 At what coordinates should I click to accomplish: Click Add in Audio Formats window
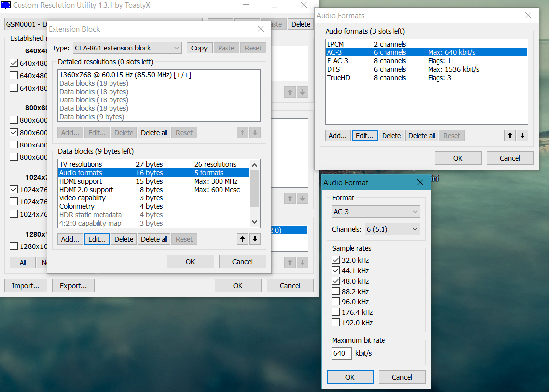pos(338,136)
